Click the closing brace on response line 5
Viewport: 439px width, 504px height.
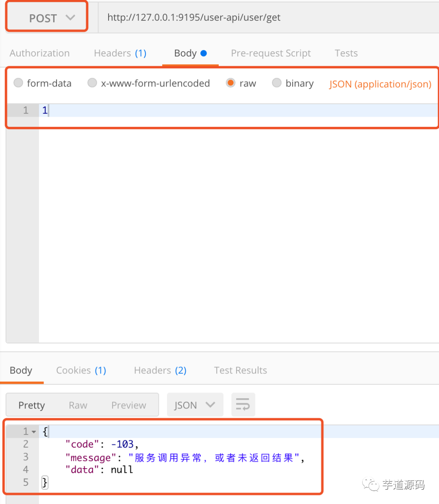pyautogui.click(x=45, y=482)
